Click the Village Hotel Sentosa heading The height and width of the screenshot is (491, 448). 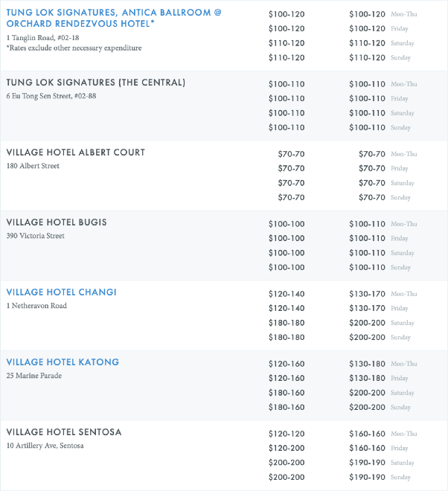coord(64,432)
